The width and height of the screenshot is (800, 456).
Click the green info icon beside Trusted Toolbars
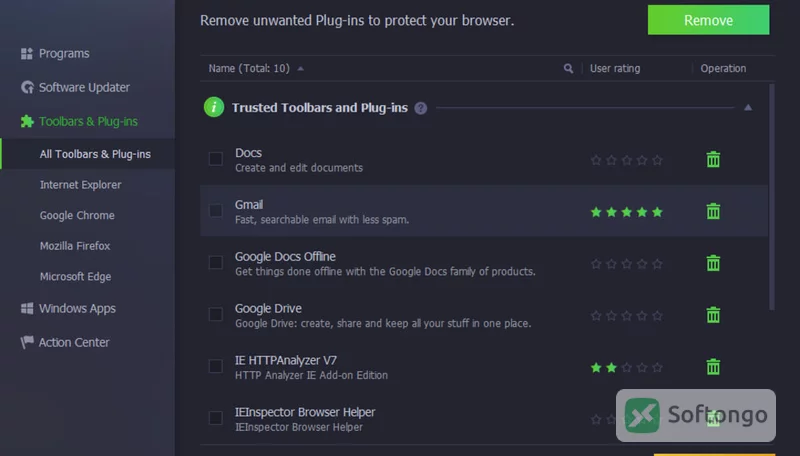pyautogui.click(x=214, y=107)
